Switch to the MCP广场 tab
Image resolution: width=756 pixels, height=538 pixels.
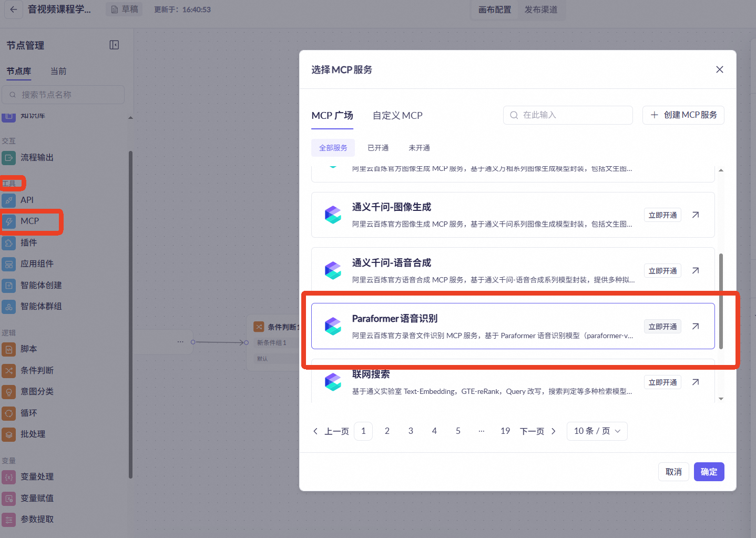point(332,115)
